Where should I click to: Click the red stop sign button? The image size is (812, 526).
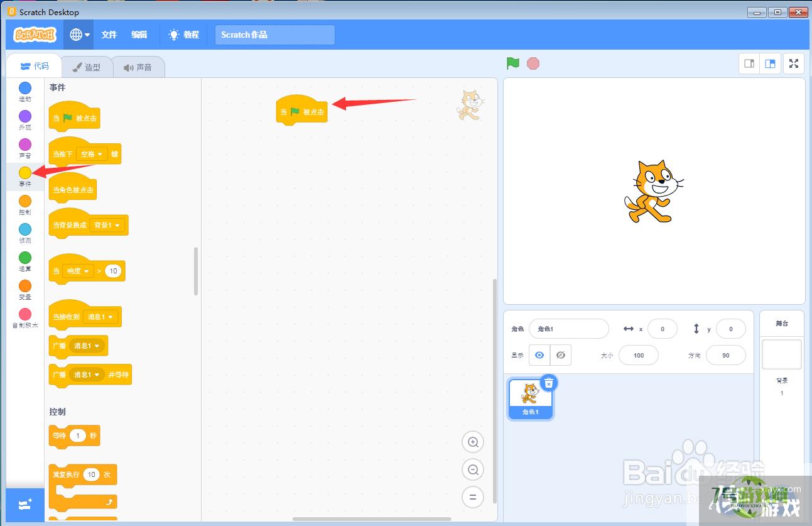(x=533, y=63)
